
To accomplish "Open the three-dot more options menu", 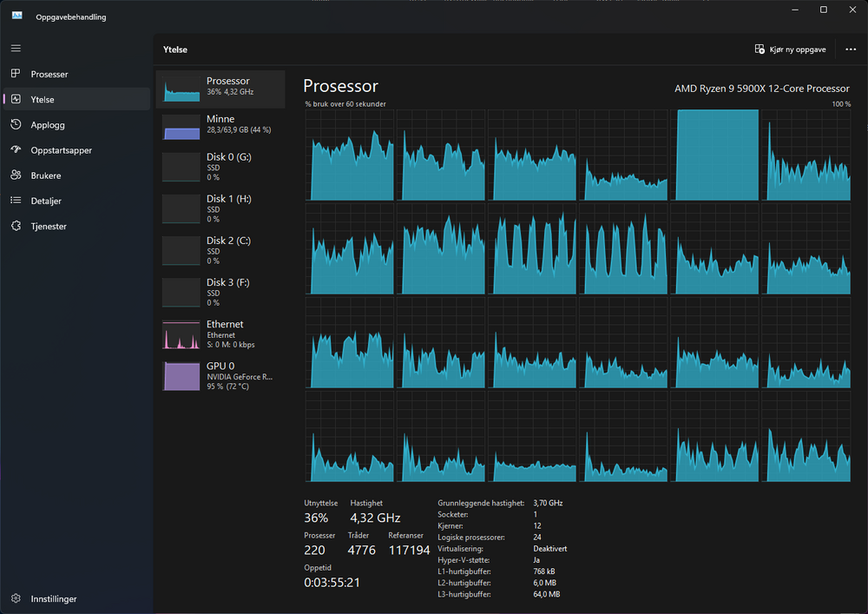I will click(851, 50).
